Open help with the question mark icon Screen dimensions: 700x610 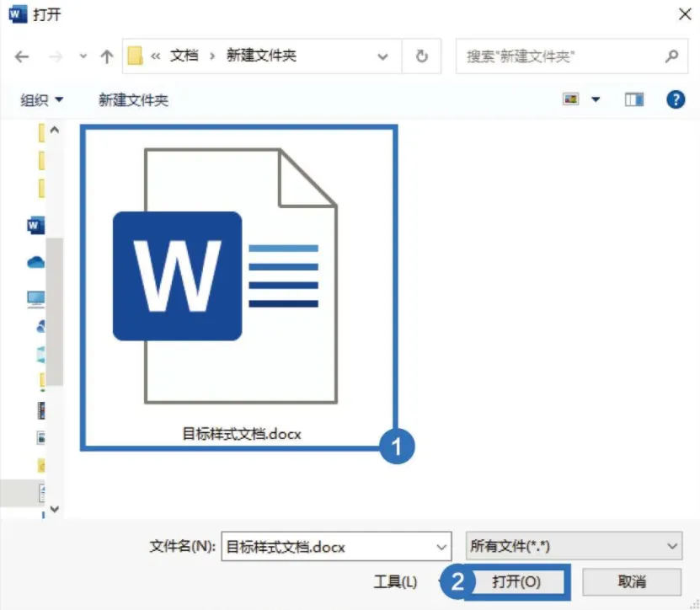coord(676,99)
